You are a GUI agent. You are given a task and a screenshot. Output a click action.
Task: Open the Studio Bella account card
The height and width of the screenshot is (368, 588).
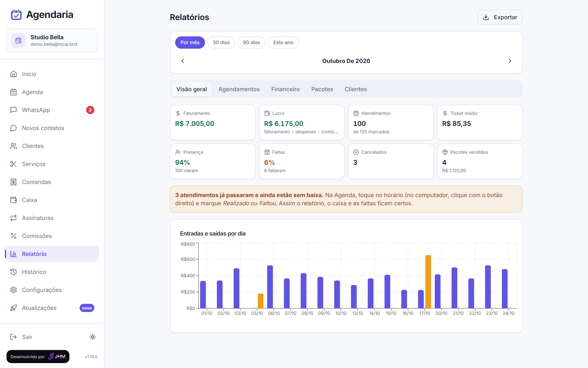point(52,41)
